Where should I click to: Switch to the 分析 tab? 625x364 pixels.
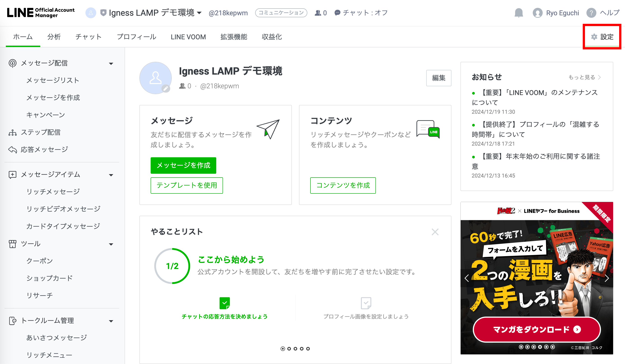54,37
